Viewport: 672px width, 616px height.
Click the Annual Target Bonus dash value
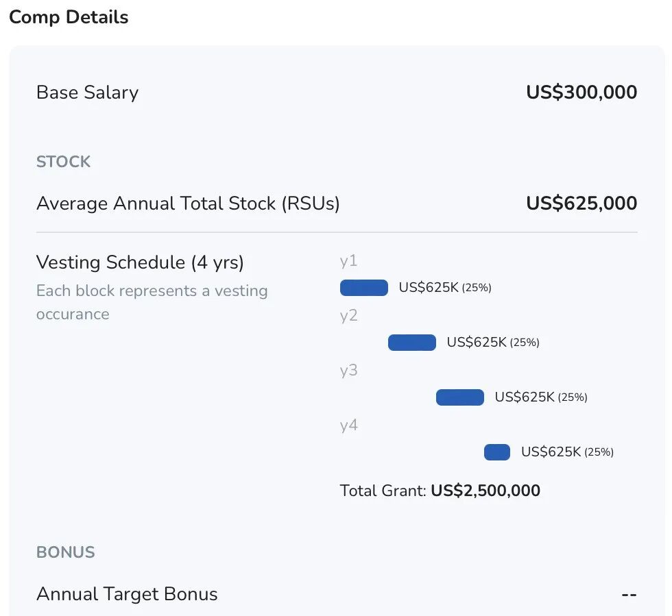[x=629, y=595]
